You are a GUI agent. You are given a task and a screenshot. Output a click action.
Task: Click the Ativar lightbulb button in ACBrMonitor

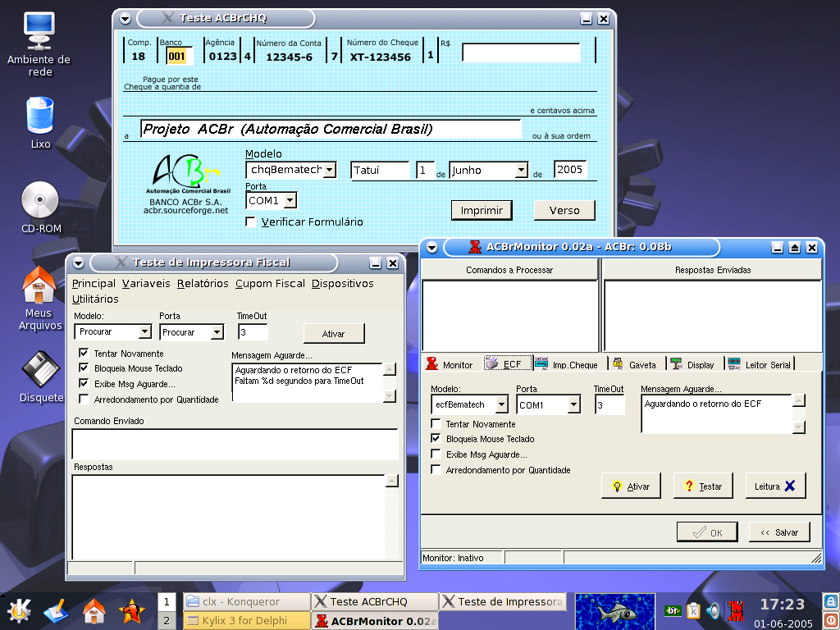click(632, 486)
